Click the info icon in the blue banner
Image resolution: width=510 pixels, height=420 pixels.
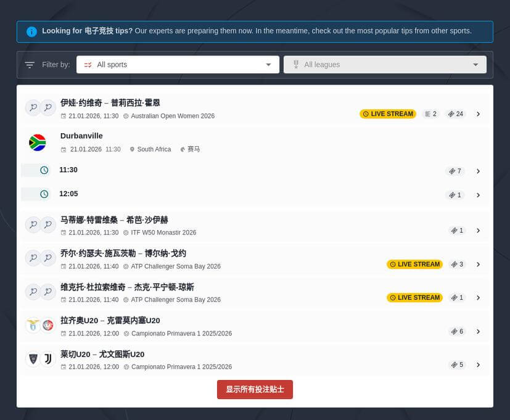tap(31, 31)
